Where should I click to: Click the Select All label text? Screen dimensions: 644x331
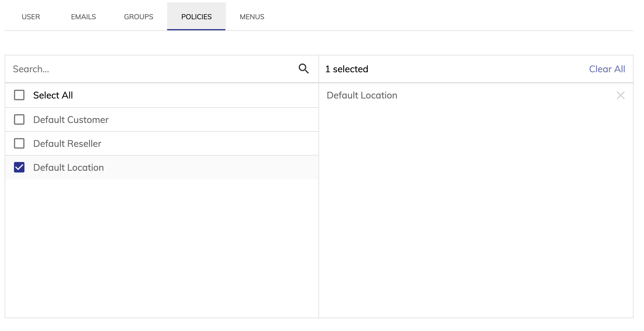pyautogui.click(x=53, y=95)
